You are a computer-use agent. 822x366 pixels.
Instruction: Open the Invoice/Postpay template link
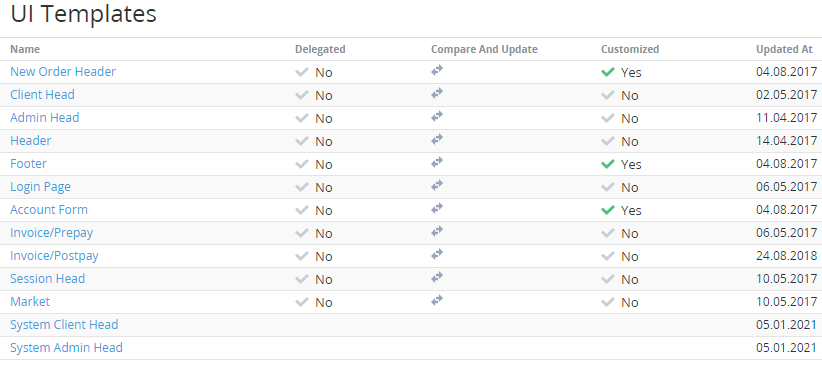[54, 256]
